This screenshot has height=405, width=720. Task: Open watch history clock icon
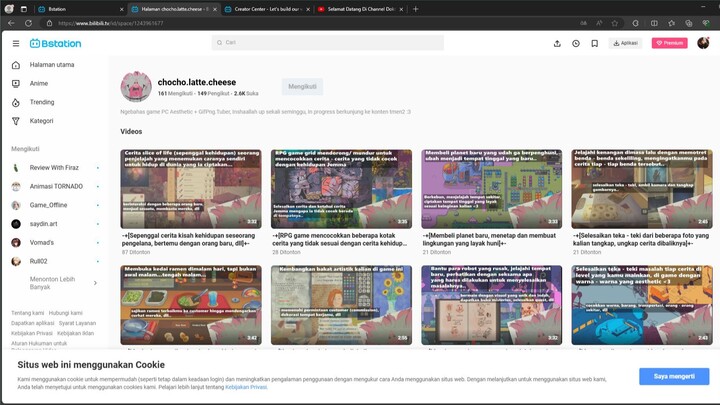pyautogui.click(x=576, y=44)
